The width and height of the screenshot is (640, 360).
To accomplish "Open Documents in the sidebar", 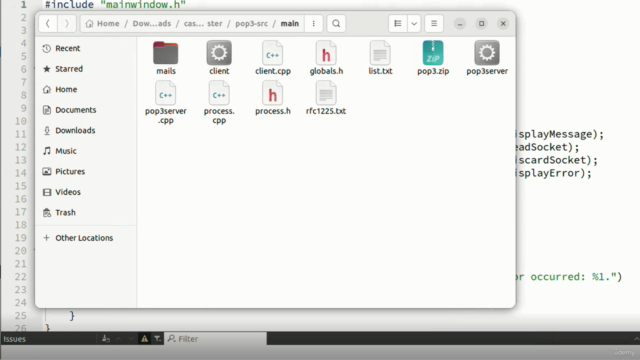I will (86, 110).
